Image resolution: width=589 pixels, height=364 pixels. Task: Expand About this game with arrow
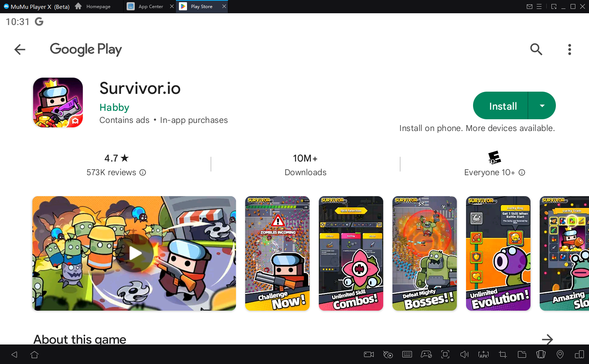coord(547,339)
